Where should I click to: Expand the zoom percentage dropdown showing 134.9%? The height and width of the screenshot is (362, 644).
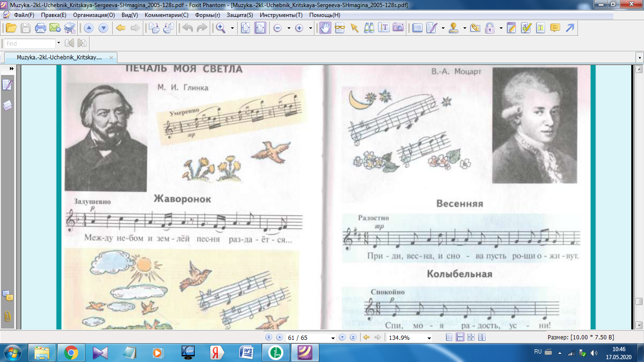coord(429,338)
